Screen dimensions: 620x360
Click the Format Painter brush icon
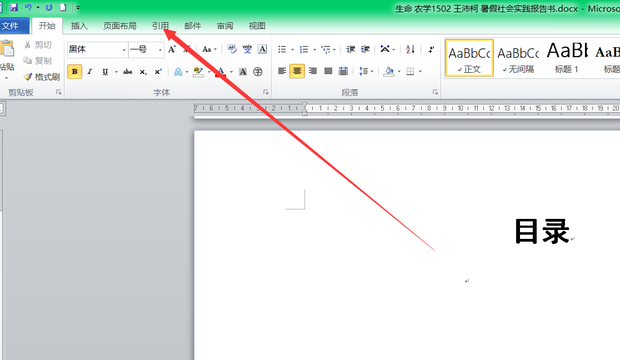pos(27,76)
